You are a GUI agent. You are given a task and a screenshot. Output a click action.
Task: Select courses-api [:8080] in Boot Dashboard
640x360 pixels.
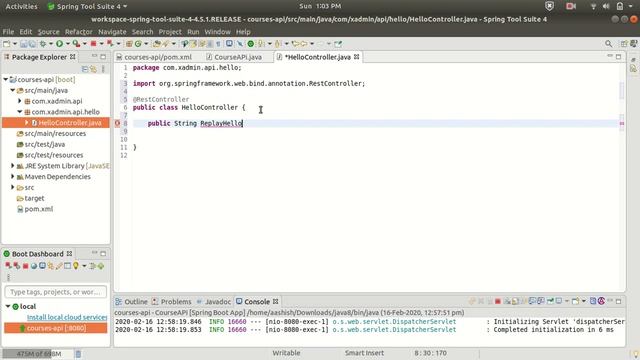pyautogui.click(x=56, y=328)
